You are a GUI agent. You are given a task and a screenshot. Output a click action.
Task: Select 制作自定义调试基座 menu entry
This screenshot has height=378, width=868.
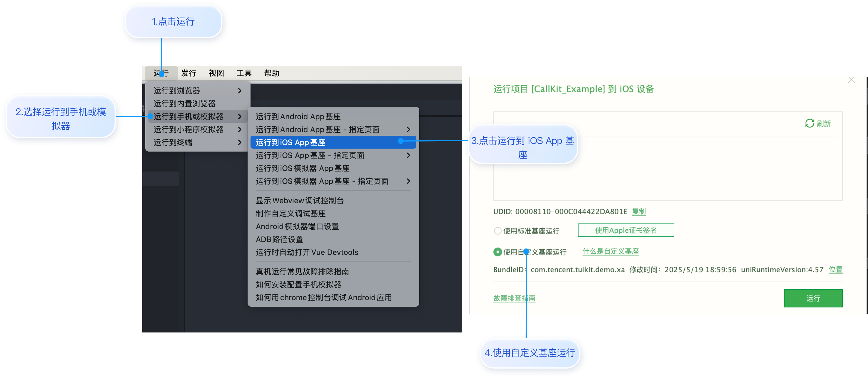(x=291, y=214)
